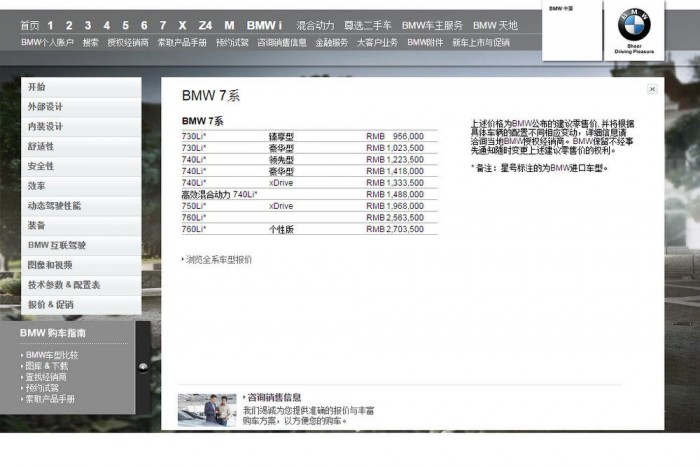Click 授权经销商 in the top navigation
700x467 pixels.
[127, 43]
